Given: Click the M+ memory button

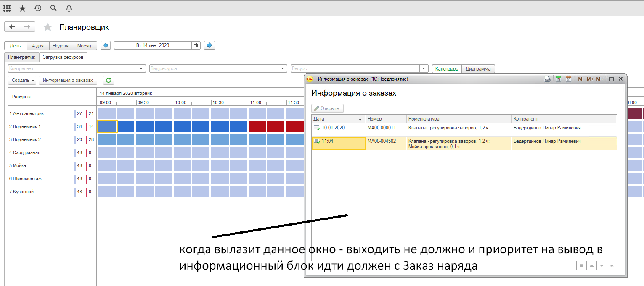Looking at the screenshot, I should tap(589, 79).
